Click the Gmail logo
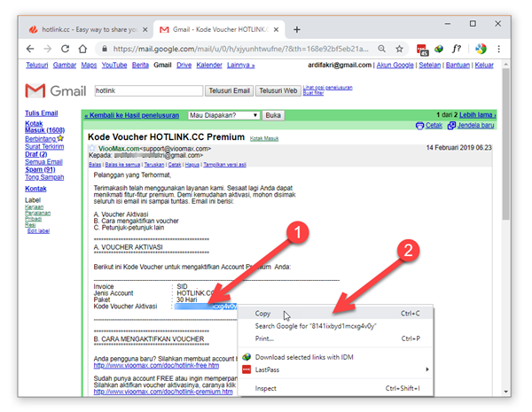Screen dimensions: 532x412 click(x=56, y=91)
